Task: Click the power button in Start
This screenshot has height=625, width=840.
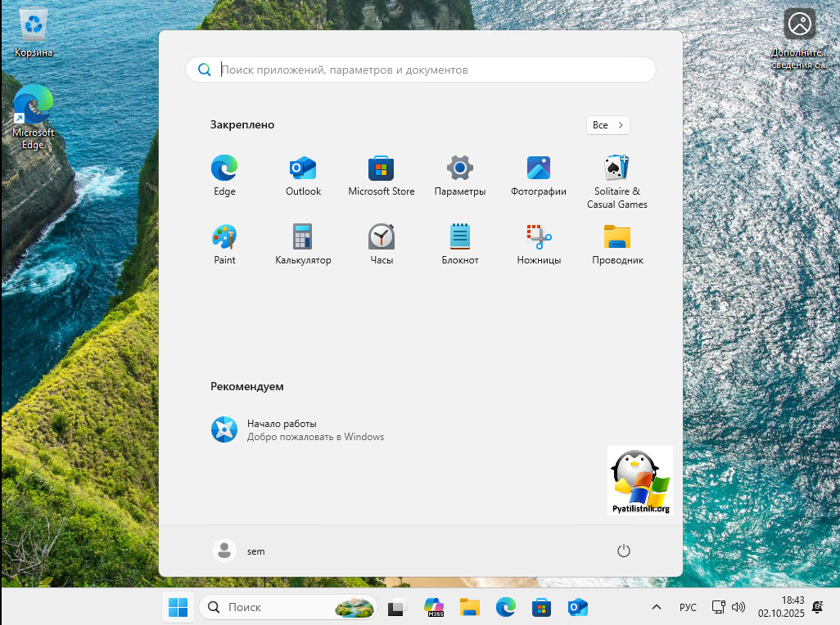Action: coord(624,551)
